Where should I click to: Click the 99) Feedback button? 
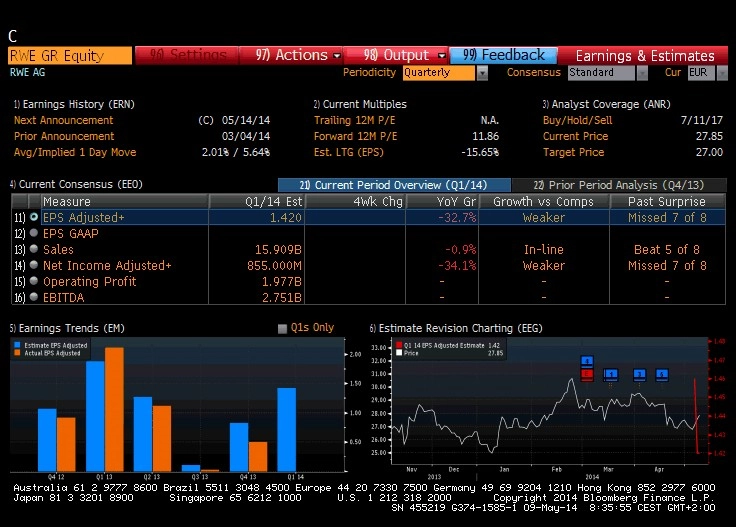click(x=503, y=55)
